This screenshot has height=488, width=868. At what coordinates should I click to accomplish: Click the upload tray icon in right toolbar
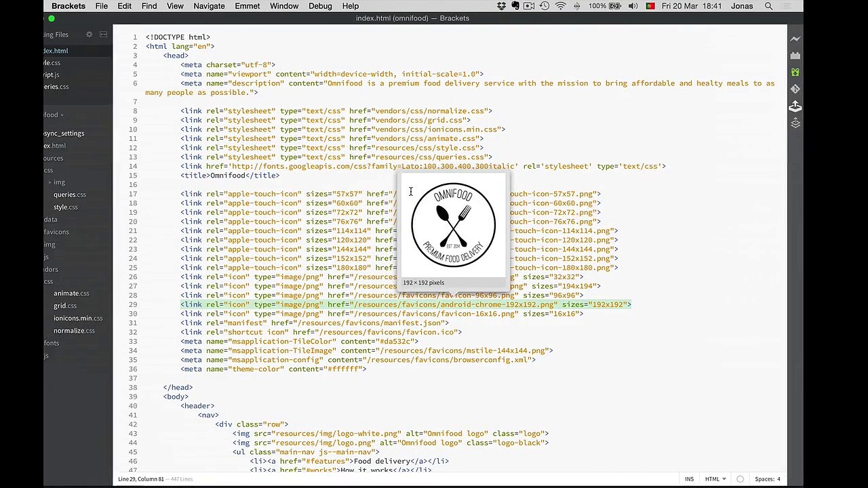(795, 106)
